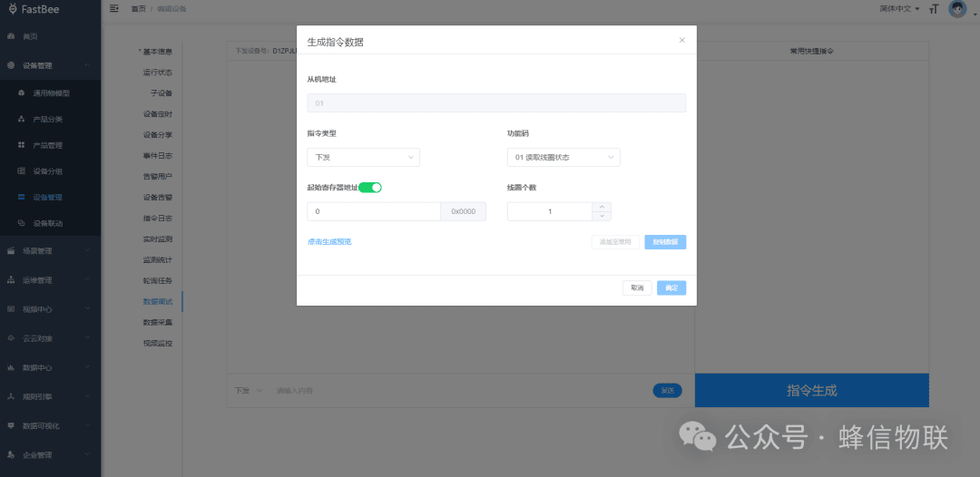980x477 pixels.
Task: Open the 指令类型 dropdown showing 下发
Action: click(x=363, y=157)
